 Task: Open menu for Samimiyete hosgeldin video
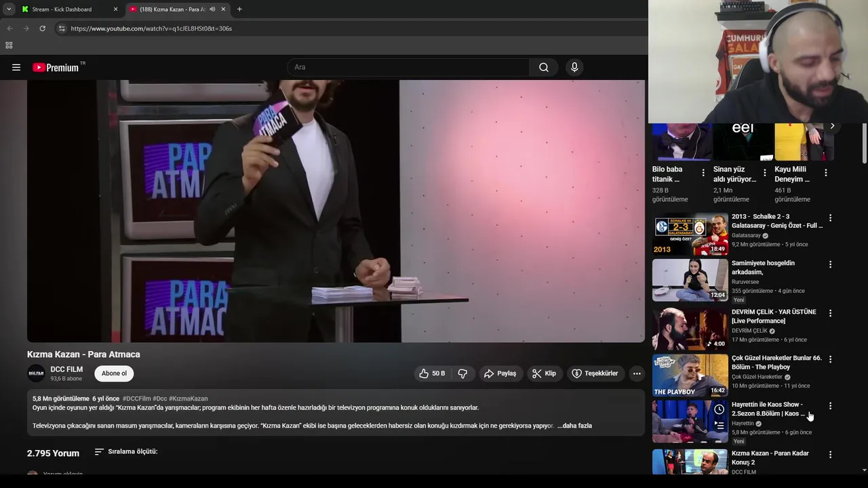(x=830, y=264)
